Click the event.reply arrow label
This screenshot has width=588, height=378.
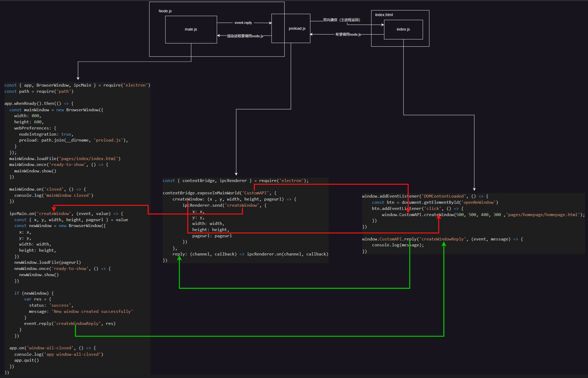point(243,23)
